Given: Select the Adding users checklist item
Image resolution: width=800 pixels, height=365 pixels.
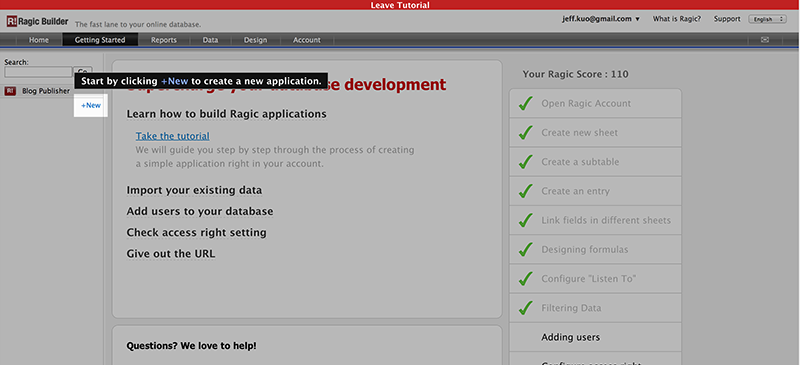Looking at the screenshot, I should click(595, 337).
